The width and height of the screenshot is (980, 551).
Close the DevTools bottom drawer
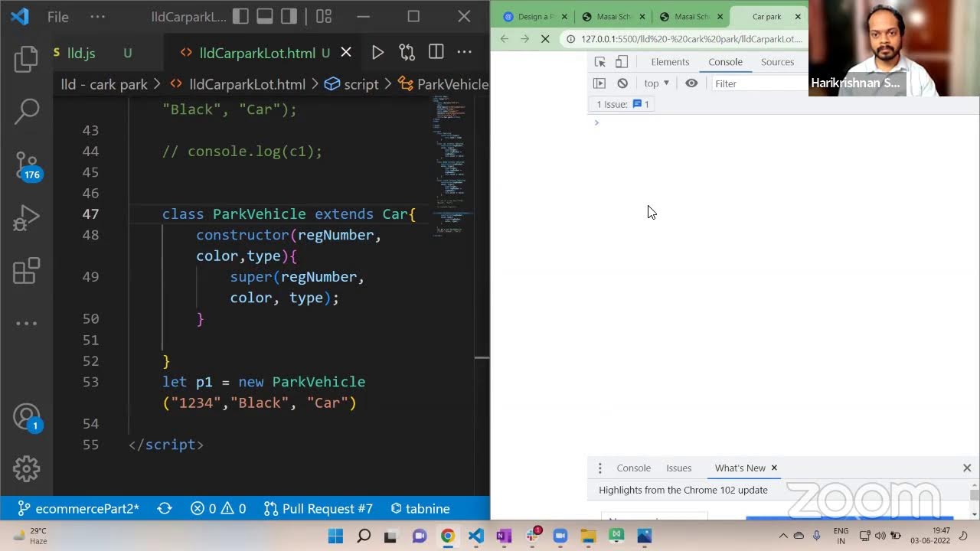click(x=967, y=468)
